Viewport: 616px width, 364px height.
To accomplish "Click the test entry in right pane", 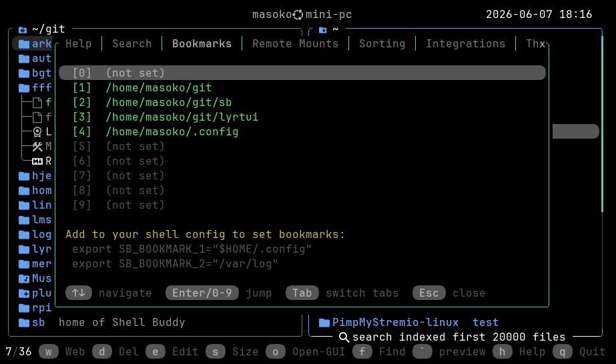I will [486, 323].
